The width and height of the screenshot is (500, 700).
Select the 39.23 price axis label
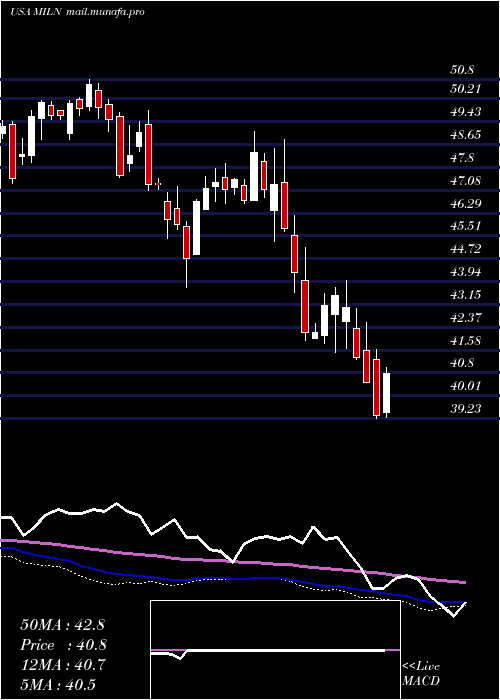[466, 408]
